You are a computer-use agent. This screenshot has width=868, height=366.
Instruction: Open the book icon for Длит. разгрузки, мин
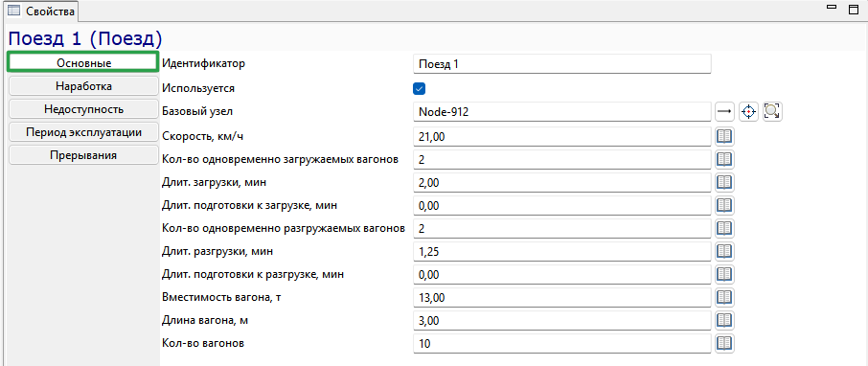click(724, 251)
